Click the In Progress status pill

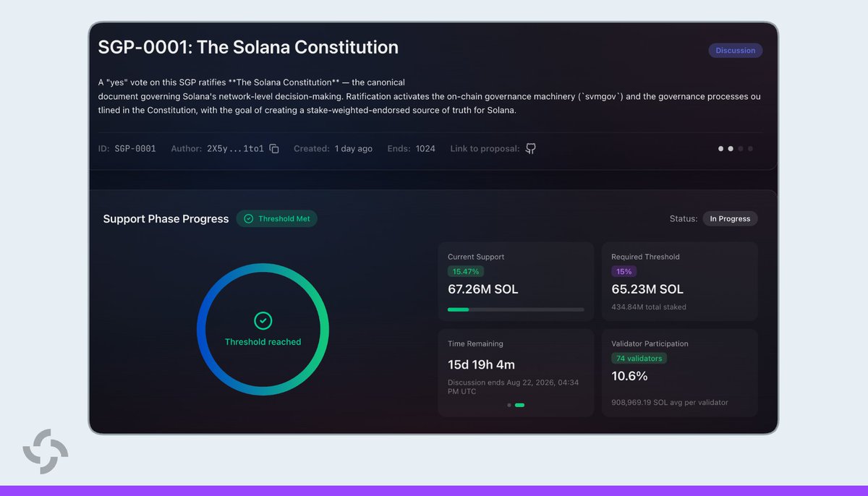[x=730, y=218]
